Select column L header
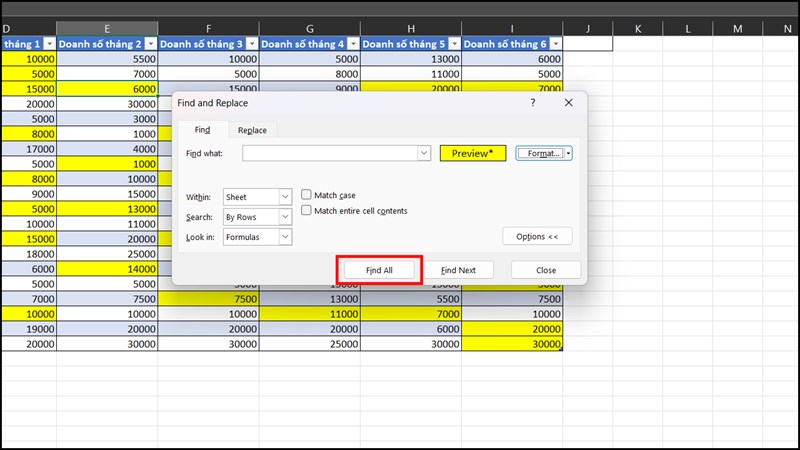This screenshot has height=450, width=800. click(688, 29)
